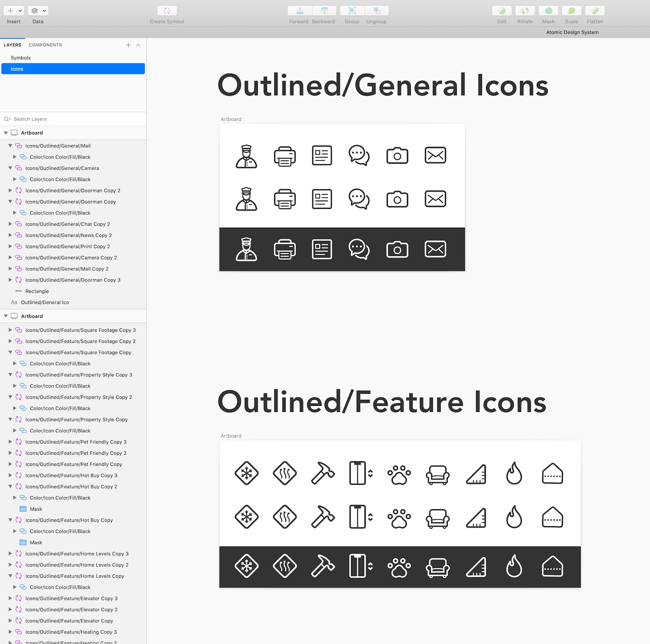Select the camera icon on dark strip

coord(397,249)
